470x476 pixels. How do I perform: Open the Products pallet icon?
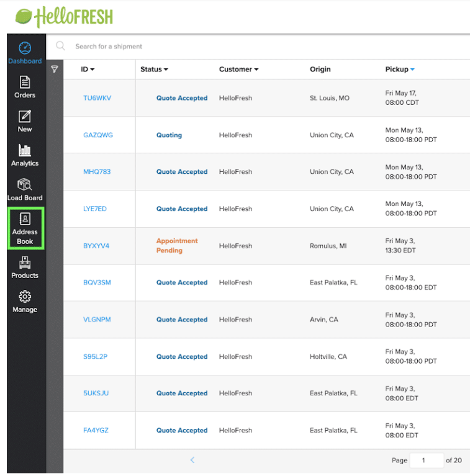coord(25,263)
